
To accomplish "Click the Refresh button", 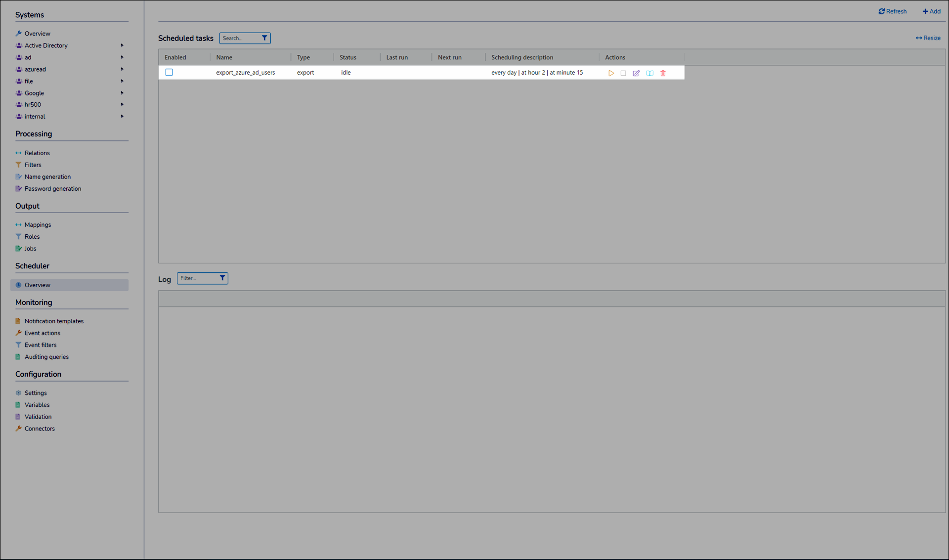I will pos(892,11).
